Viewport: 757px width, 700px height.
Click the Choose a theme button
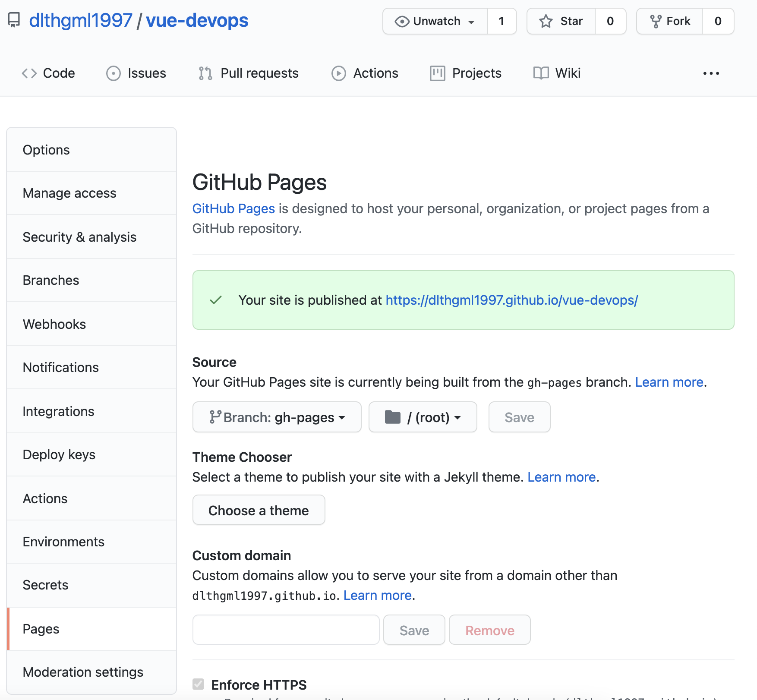259,510
